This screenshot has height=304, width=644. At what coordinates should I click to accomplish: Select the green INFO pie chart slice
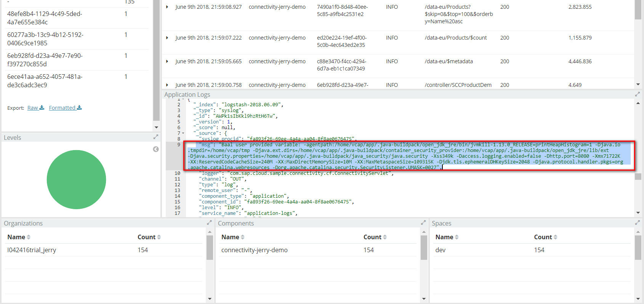tap(76, 179)
